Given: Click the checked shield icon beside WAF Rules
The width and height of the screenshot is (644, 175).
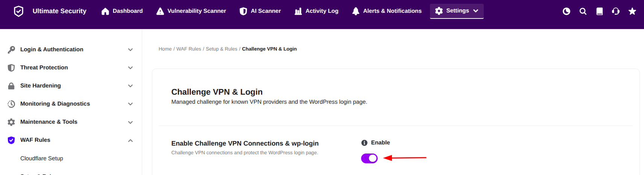Looking at the screenshot, I should coord(11,140).
